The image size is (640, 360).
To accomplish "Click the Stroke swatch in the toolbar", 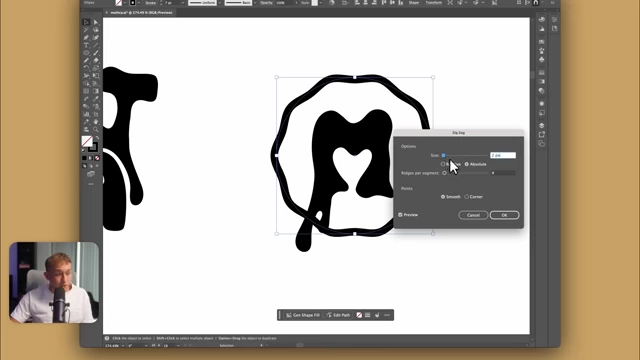I will tap(93, 147).
